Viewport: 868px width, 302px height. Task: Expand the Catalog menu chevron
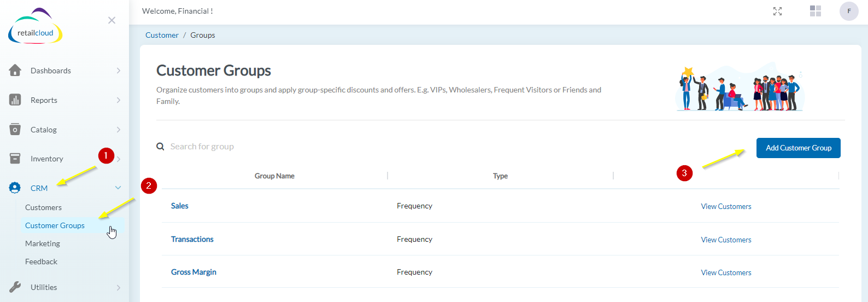[x=119, y=130]
